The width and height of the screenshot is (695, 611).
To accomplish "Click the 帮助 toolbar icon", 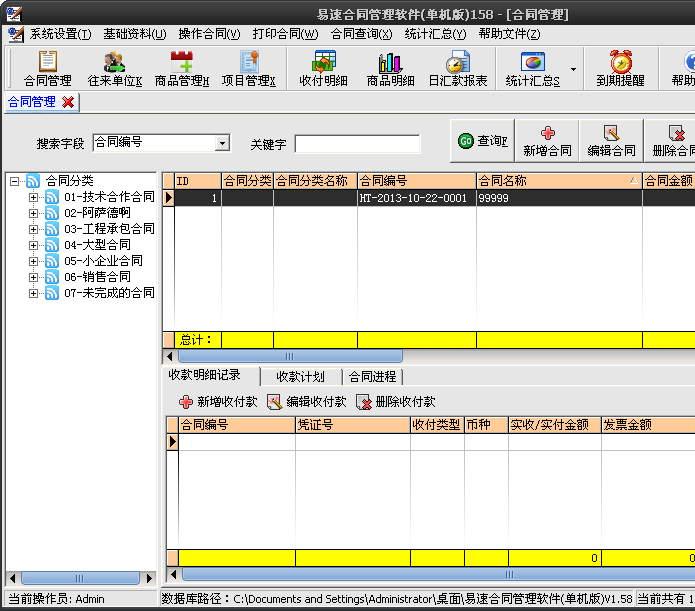I will [688, 61].
